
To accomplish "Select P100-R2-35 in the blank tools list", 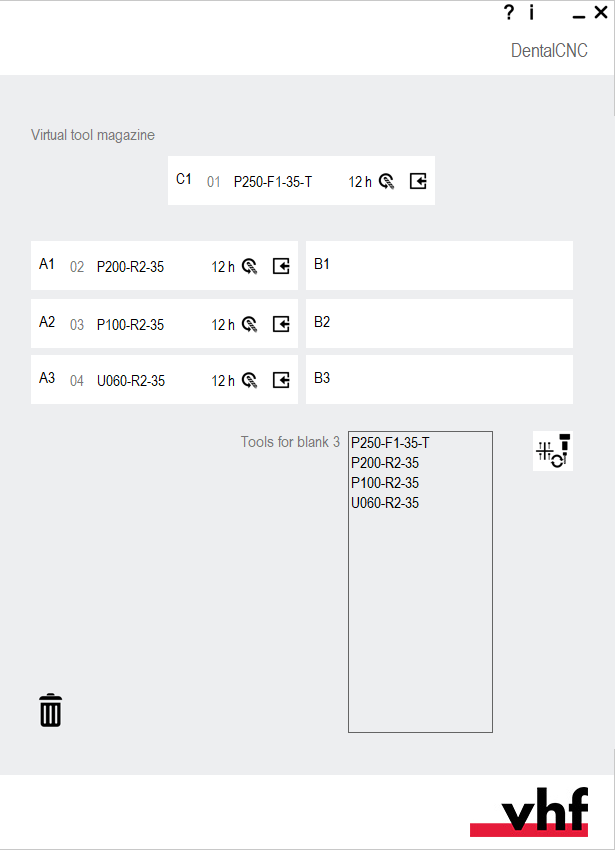I will pos(385,483).
